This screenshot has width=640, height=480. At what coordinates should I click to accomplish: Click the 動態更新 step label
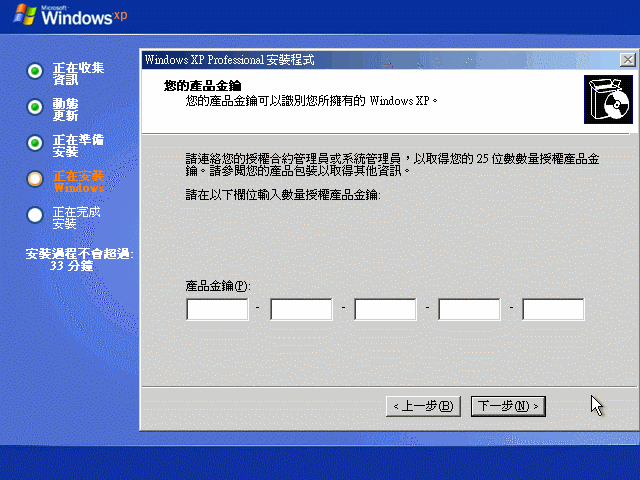(x=65, y=110)
